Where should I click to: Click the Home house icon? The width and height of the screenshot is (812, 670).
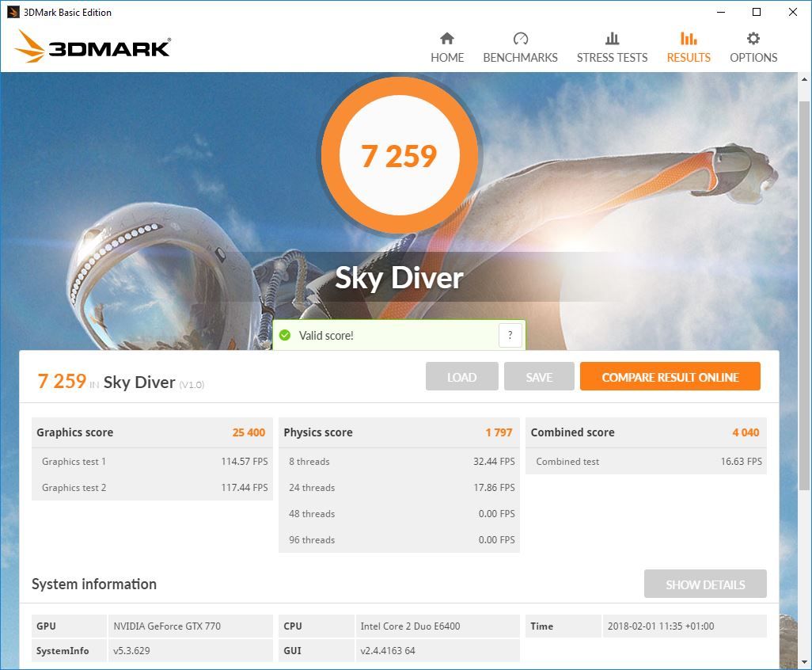[447, 38]
